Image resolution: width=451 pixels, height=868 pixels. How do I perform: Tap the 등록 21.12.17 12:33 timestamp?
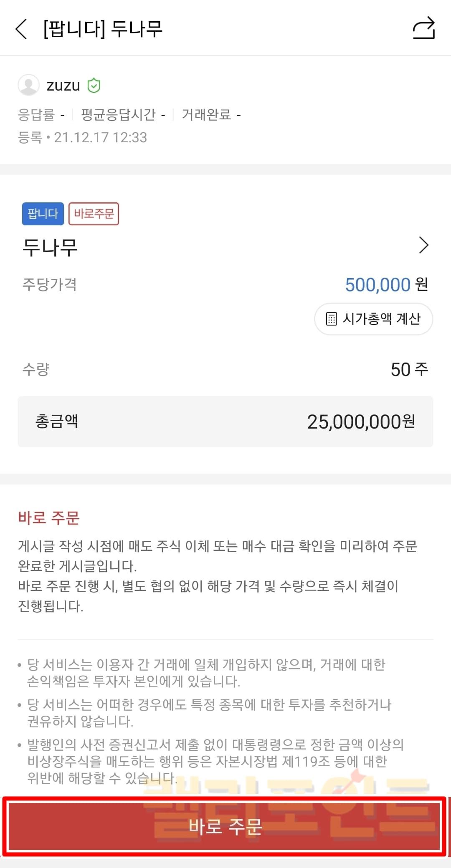[x=82, y=137]
